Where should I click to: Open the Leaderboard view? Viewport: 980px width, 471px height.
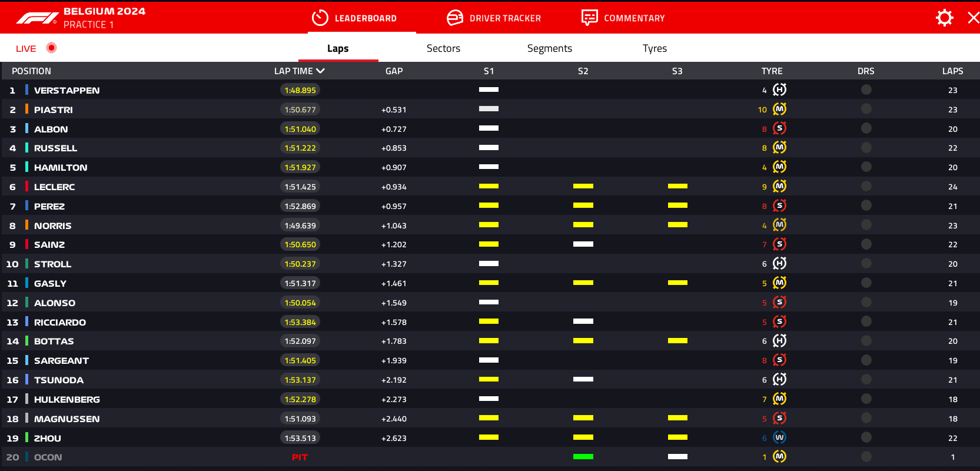click(354, 18)
